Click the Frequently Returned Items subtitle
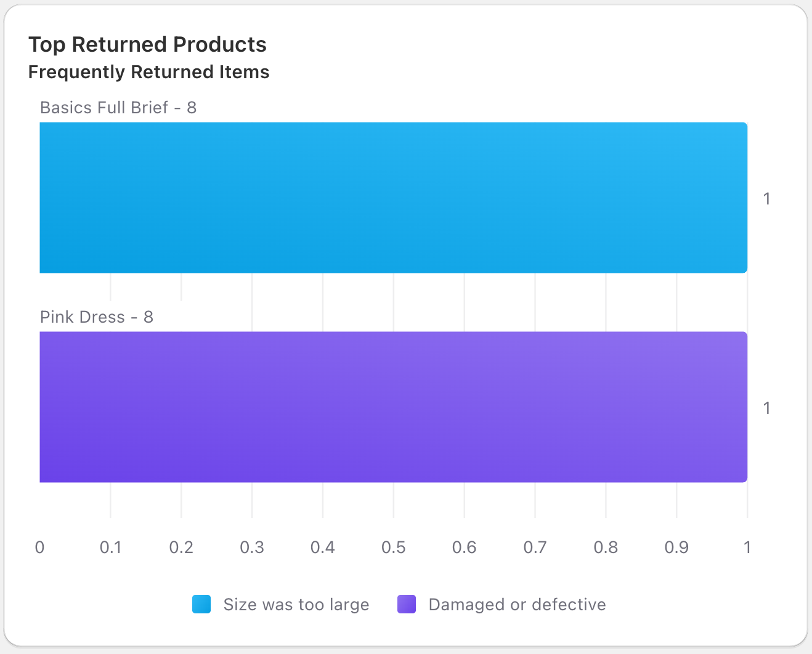Image resolution: width=812 pixels, height=654 pixels. [148, 72]
